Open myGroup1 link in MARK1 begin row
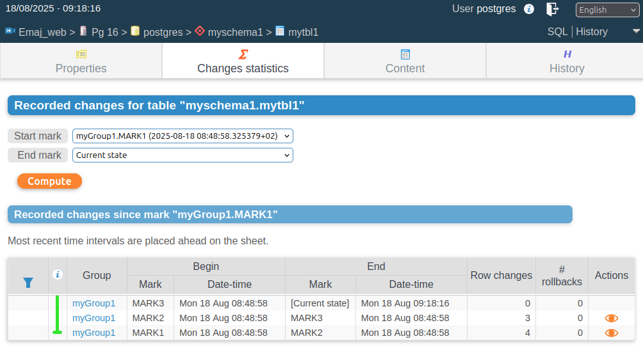Viewport: 643px width, 364px height. 94,333
